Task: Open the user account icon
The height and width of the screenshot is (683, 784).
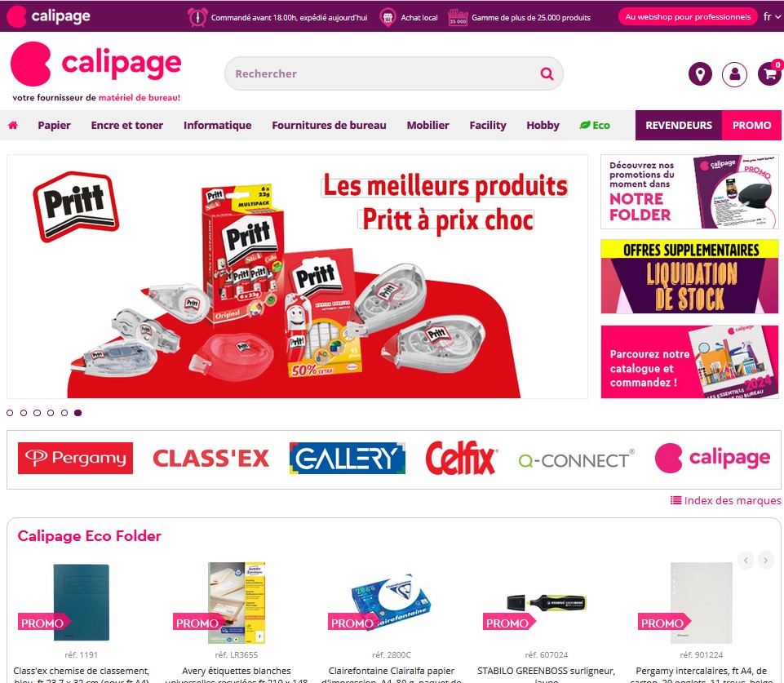Action: point(734,74)
